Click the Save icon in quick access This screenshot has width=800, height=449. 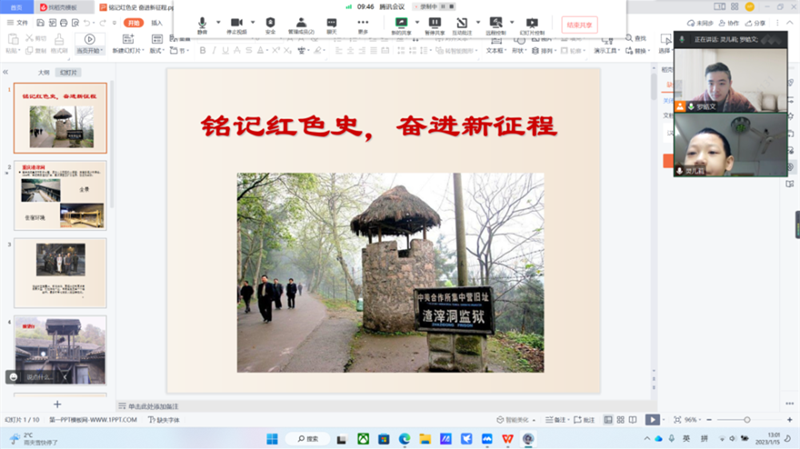[x=40, y=23]
